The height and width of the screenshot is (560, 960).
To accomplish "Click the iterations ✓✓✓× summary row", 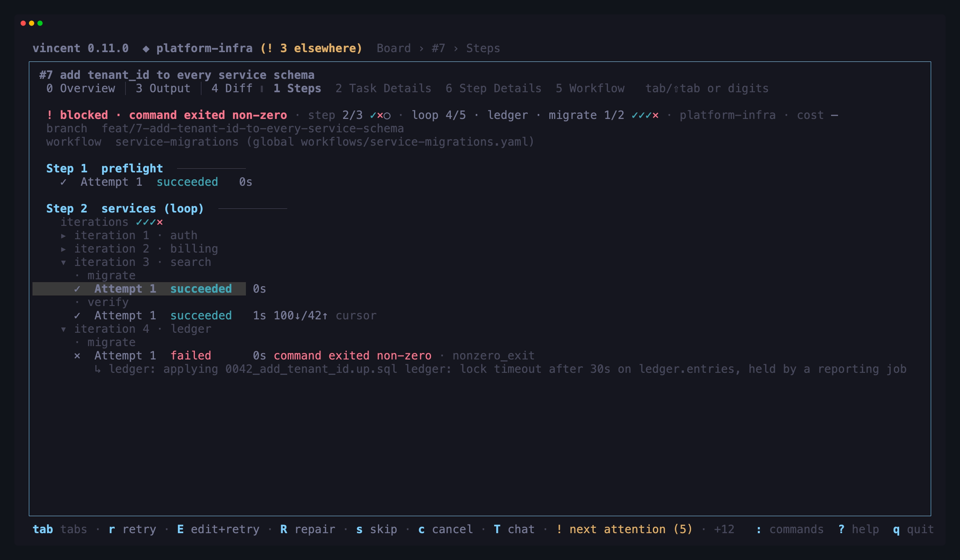I will coord(111,222).
